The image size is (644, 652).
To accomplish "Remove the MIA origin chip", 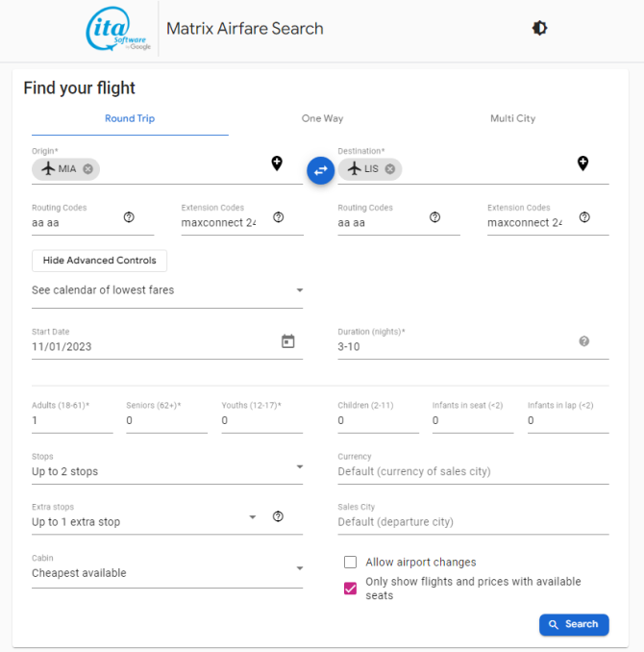I will point(87,169).
